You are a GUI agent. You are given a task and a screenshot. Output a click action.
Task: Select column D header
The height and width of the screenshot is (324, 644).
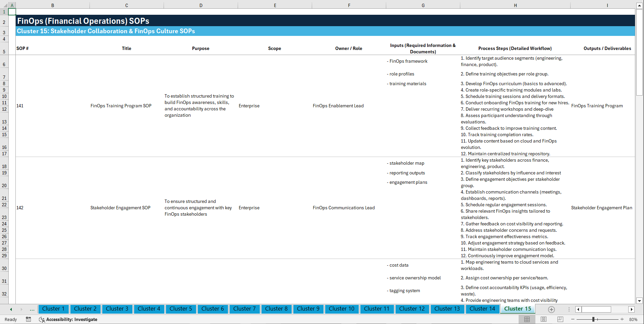pyautogui.click(x=201, y=5)
